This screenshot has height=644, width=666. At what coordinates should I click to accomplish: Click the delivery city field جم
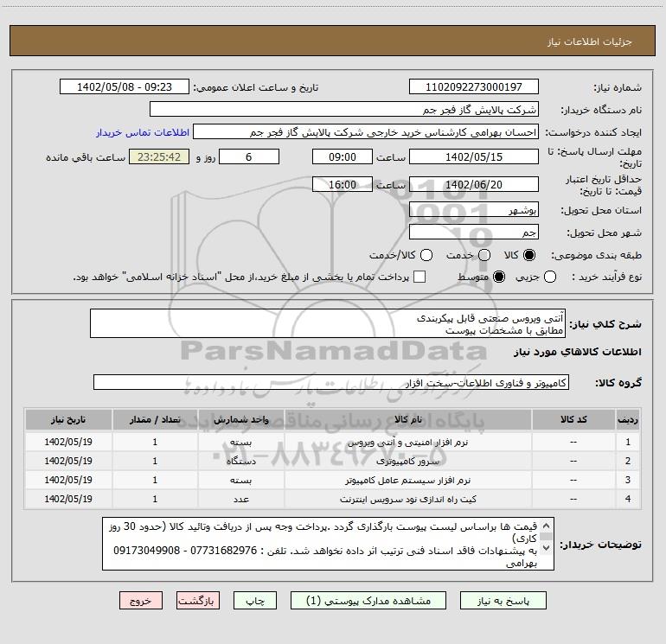pyautogui.click(x=474, y=233)
